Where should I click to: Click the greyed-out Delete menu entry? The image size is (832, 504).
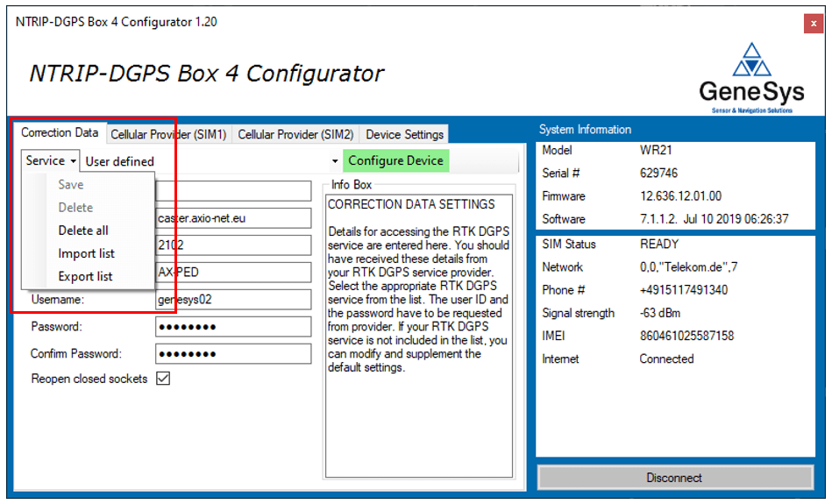[x=75, y=208]
